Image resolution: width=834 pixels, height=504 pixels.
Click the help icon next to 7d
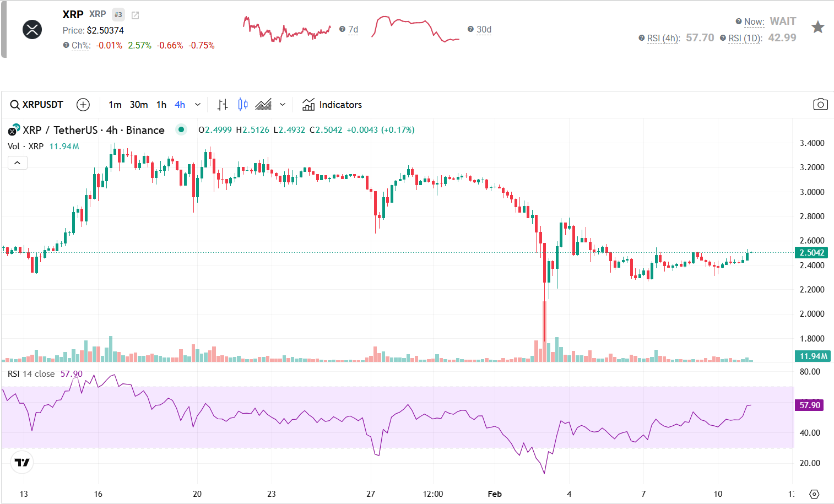tap(342, 29)
